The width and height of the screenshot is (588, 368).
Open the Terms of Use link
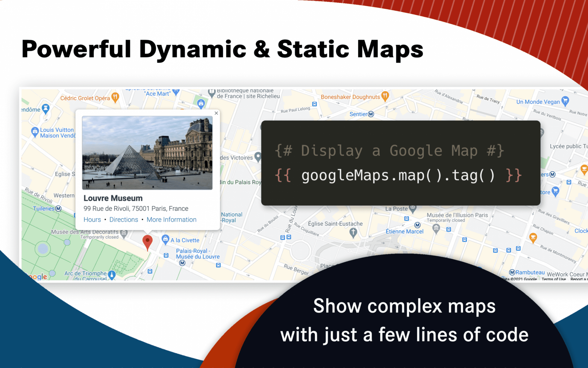point(554,279)
